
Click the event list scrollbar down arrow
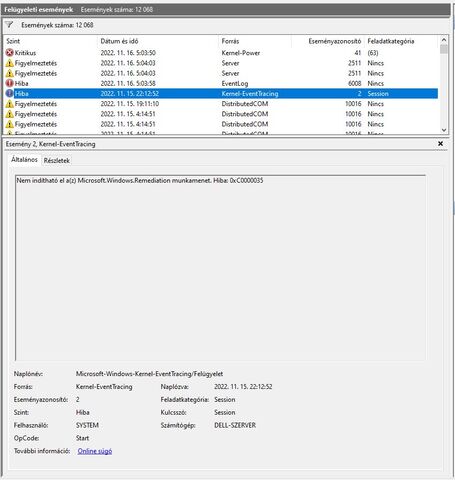click(x=444, y=130)
